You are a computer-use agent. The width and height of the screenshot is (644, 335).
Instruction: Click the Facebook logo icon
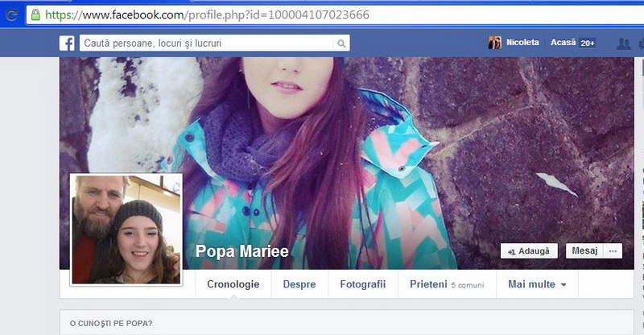point(67,43)
